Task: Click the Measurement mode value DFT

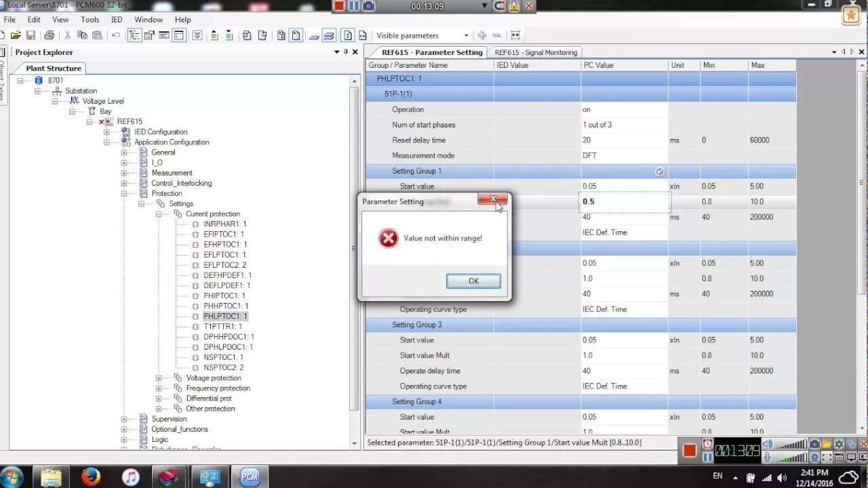Action: pyautogui.click(x=625, y=155)
